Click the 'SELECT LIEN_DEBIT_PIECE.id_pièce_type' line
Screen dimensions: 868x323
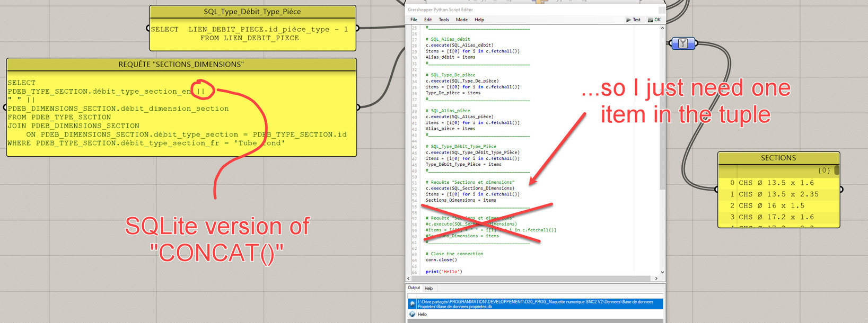pos(249,30)
